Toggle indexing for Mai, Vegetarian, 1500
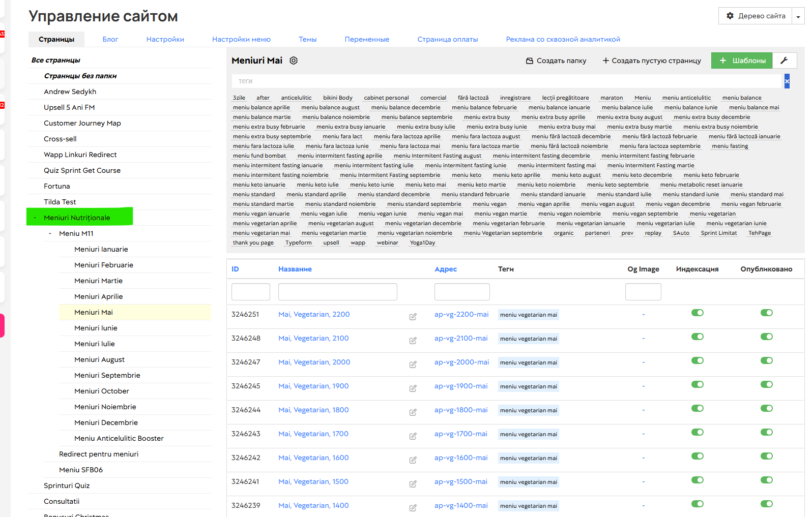Viewport: 812px width, 517px height. 698,480
